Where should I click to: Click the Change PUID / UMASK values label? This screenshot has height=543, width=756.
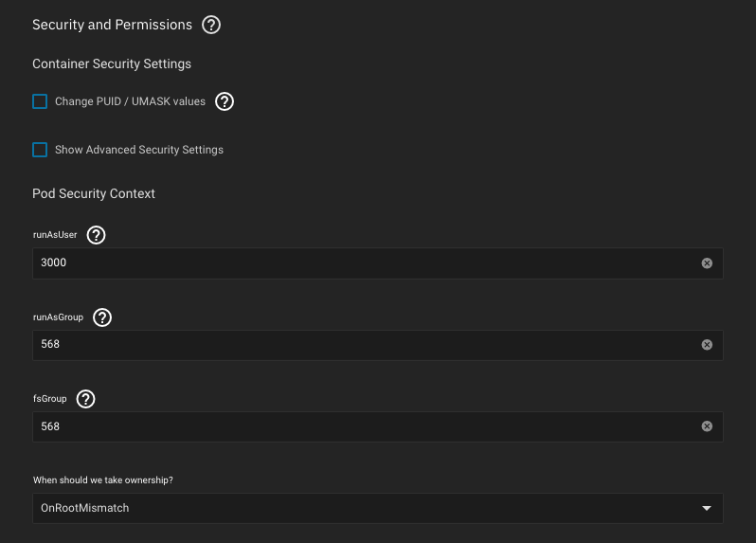tap(130, 101)
